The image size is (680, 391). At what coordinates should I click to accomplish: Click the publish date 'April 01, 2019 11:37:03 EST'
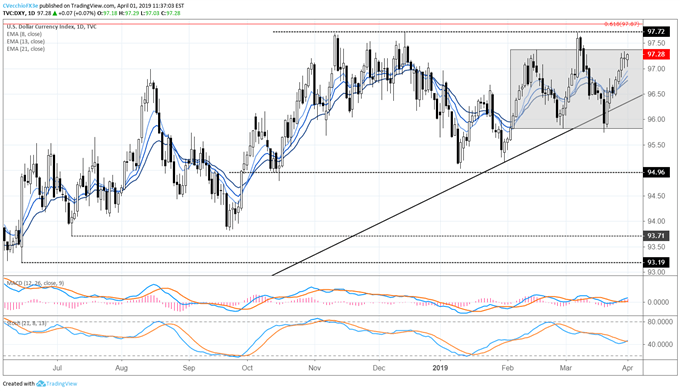point(150,6)
